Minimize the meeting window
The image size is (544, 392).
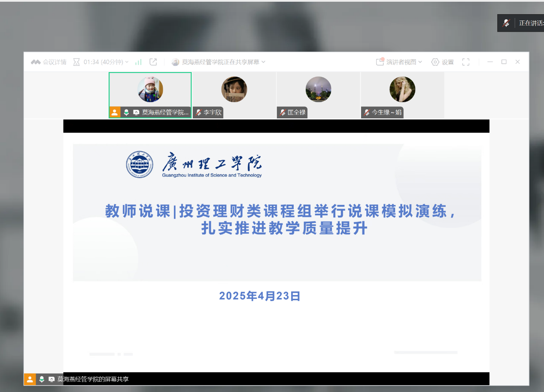pos(490,62)
